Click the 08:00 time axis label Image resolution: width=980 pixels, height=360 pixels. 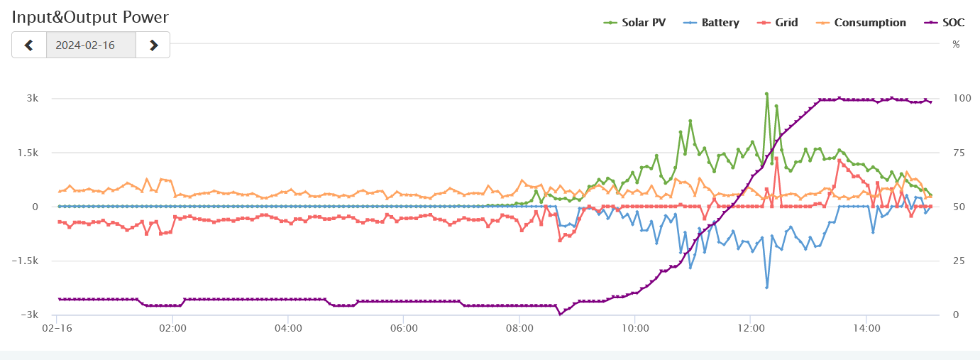coord(519,328)
